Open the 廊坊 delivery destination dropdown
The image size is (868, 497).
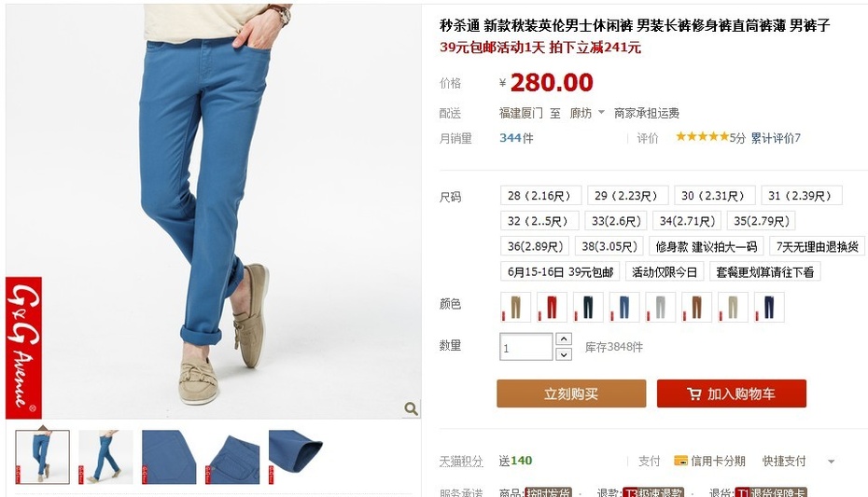tap(587, 113)
